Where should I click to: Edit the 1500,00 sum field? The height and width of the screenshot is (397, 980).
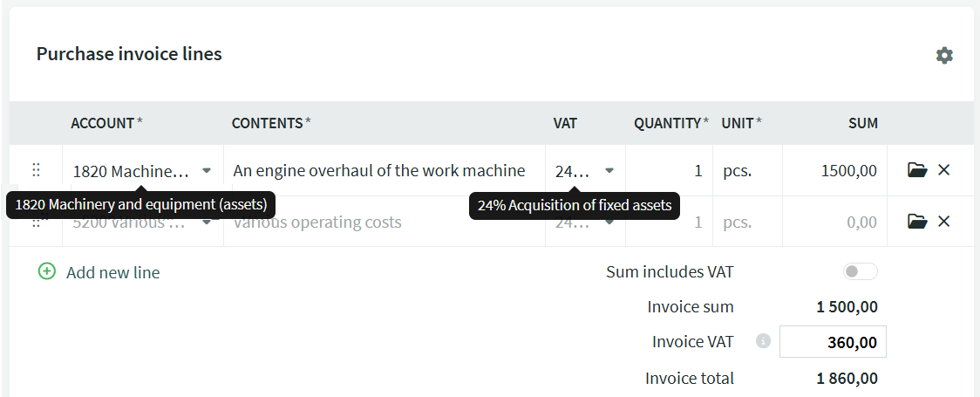pyautogui.click(x=835, y=170)
